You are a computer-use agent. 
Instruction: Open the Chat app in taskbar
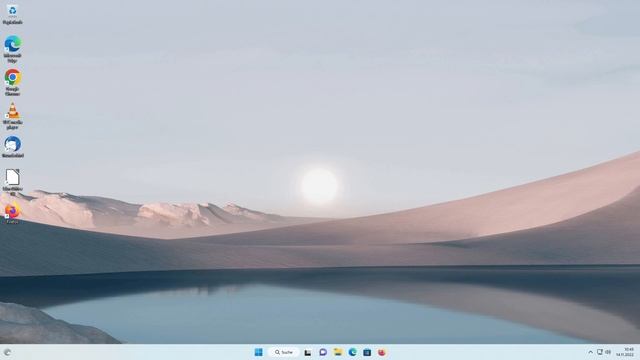coord(323,352)
